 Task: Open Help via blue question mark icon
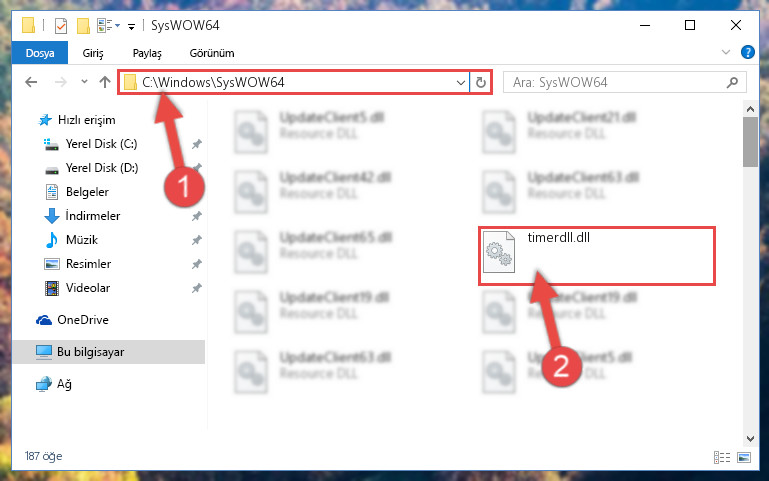747,52
